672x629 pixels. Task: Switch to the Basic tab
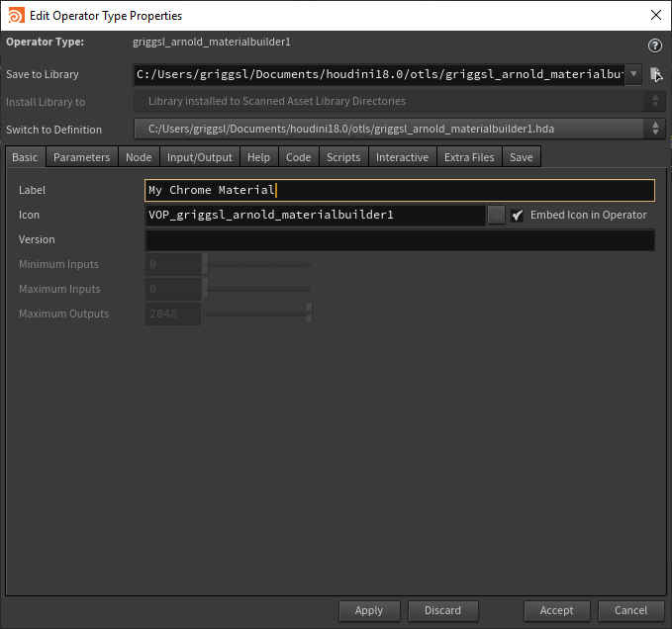(25, 157)
